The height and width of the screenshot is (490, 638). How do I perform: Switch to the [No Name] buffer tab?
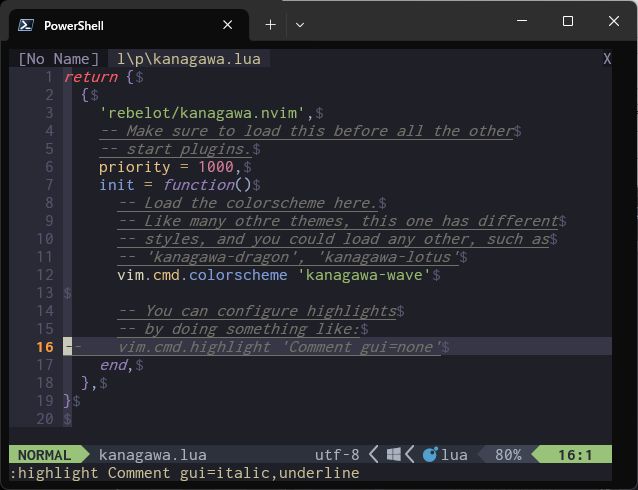coord(59,59)
